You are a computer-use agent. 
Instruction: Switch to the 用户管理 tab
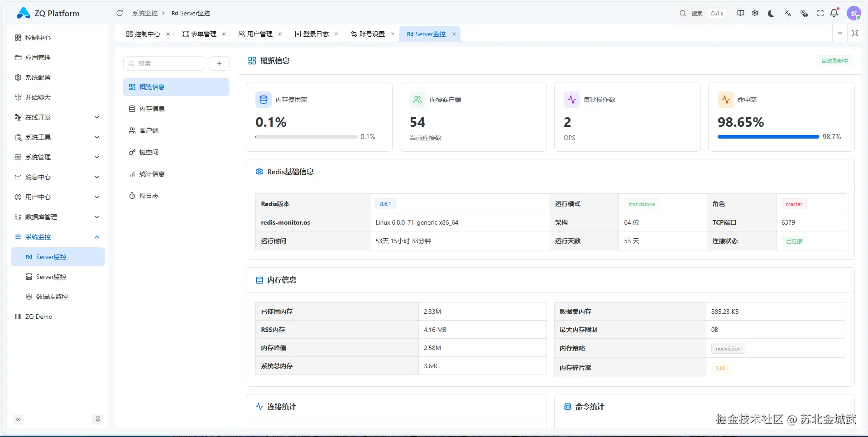pyautogui.click(x=256, y=34)
